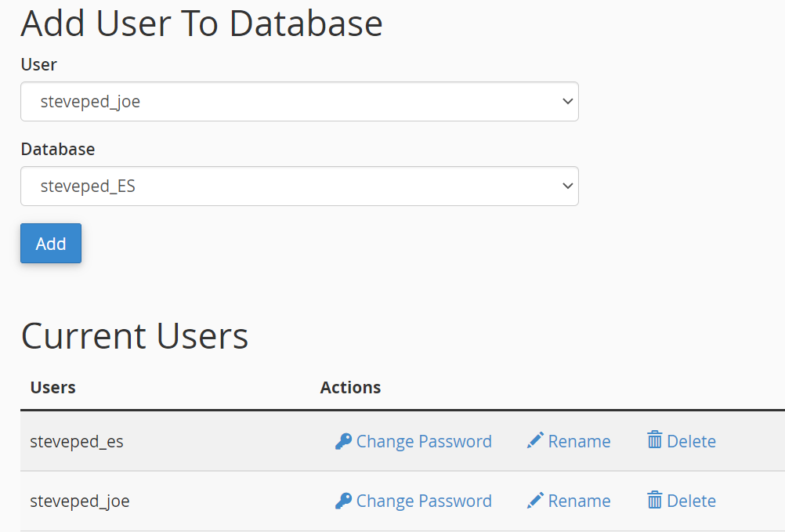785x532 pixels.
Task: Click Rename text for steveped_es
Action: (579, 442)
